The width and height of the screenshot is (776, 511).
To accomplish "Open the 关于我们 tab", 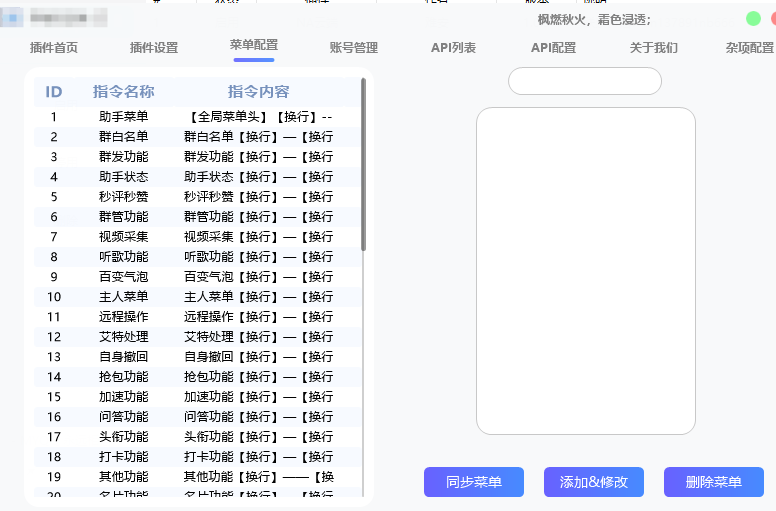I will coord(653,47).
